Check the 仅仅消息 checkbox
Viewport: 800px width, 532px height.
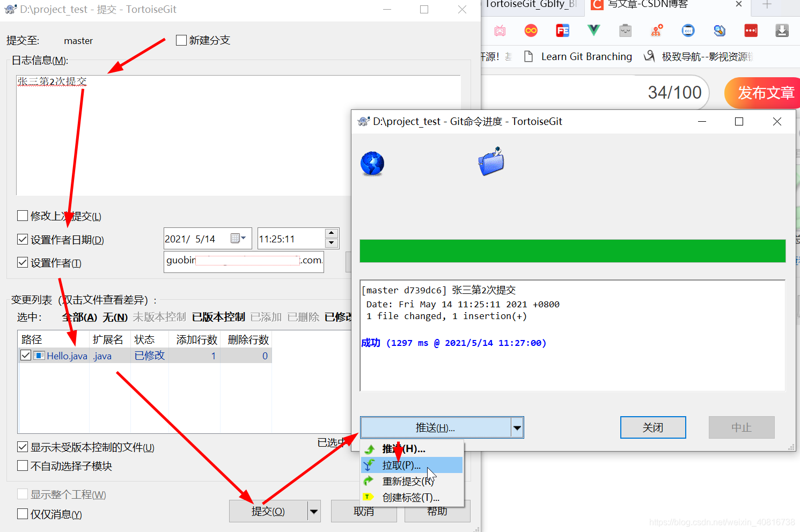(x=22, y=514)
